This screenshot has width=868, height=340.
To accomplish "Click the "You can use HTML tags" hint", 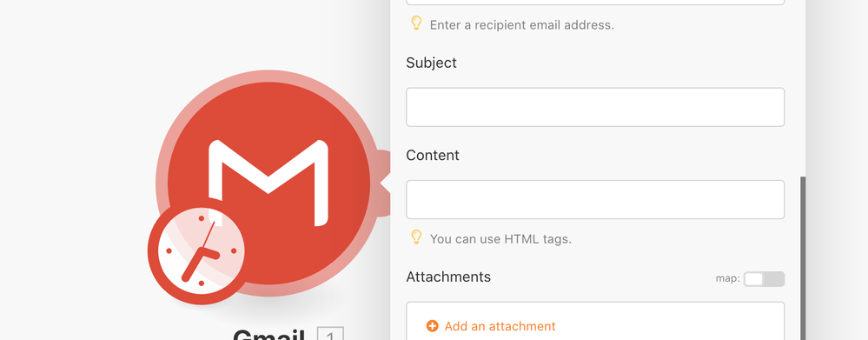I will click(x=500, y=239).
